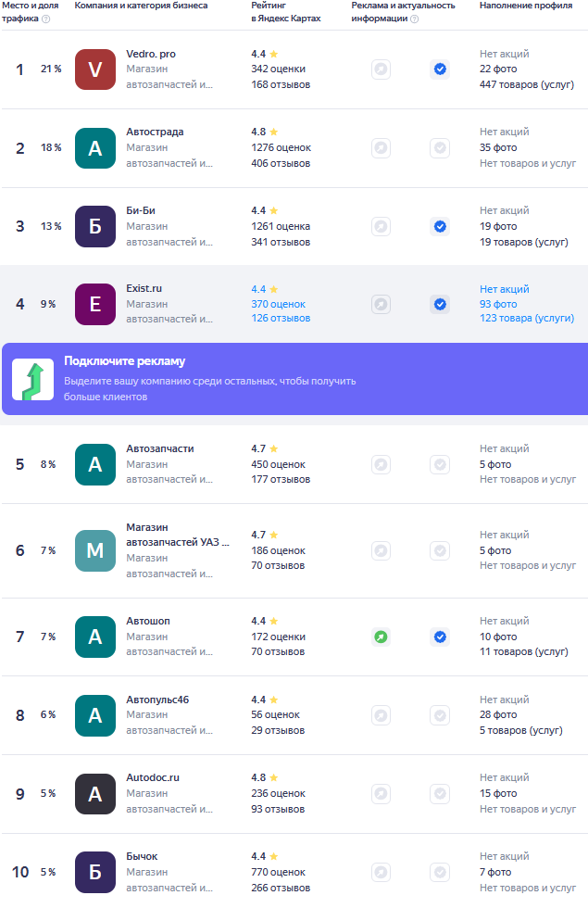The width and height of the screenshot is (588, 908).
Task: Click the 'Нет акций' link for Exist.ru
Action: pyautogui.click(x=504, y=289)
